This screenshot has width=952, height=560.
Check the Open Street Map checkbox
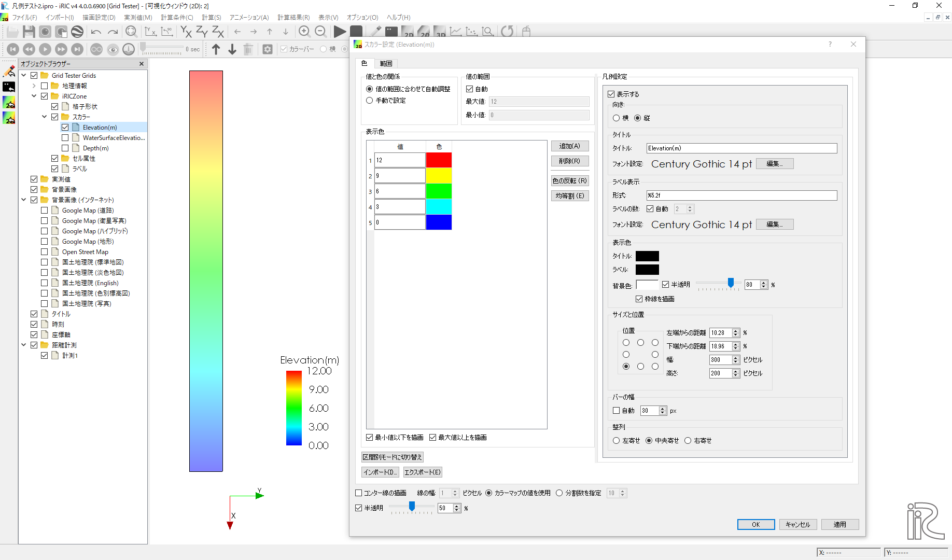(x=44, y=252)
